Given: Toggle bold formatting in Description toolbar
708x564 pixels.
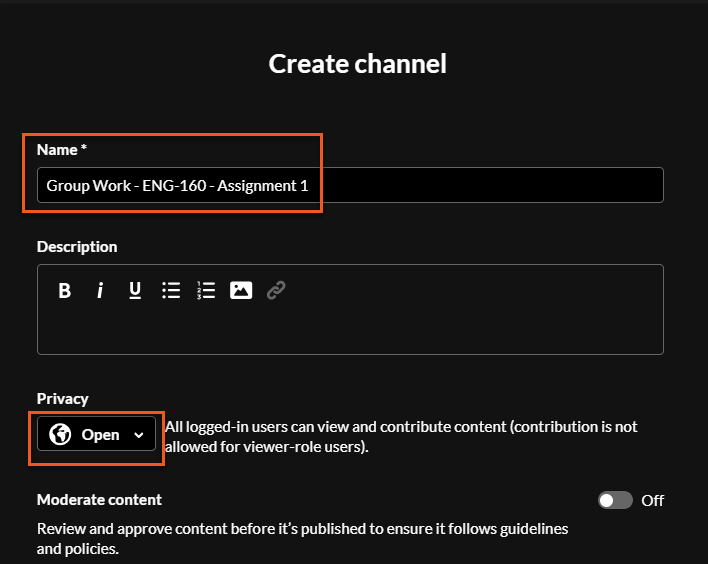Looking at the screenshot, I should pyautogui.click(x=65, y=291).
